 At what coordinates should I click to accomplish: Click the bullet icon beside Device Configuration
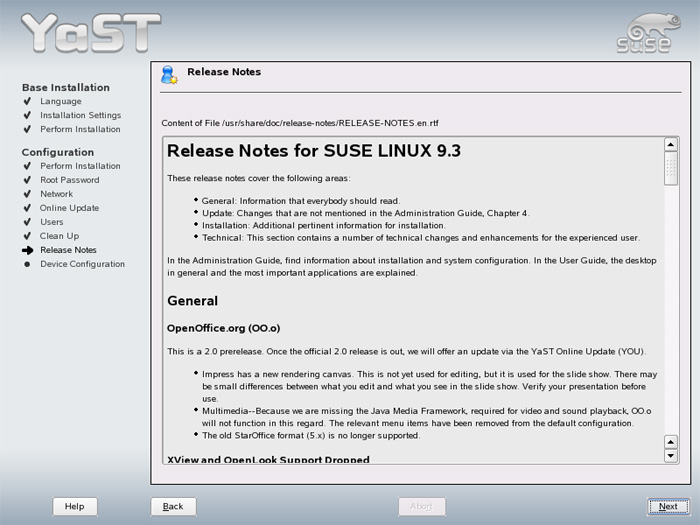click(27, 264)
